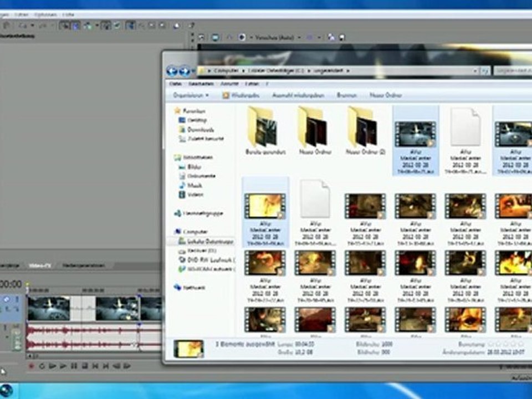532x399 pixels.
Task: Open the Vegas Hilfe menu
Action: coord(68,15)
